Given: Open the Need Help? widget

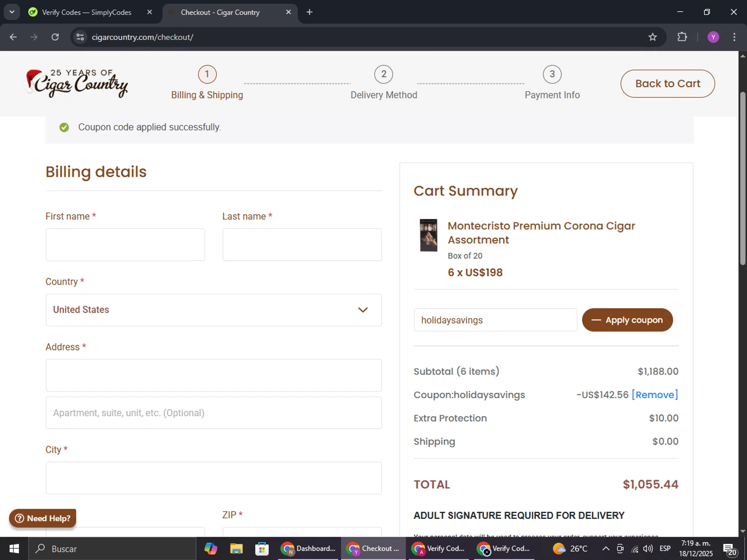Looking at the screenshot, I should [x=42, y=518].
